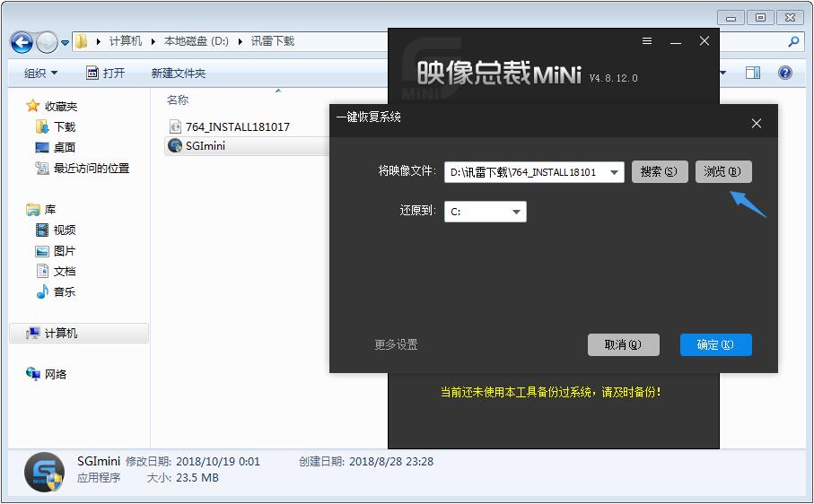814x504 pixels.
Task: Click the file size 23.5 MB
Action: (x=197, y=478)
